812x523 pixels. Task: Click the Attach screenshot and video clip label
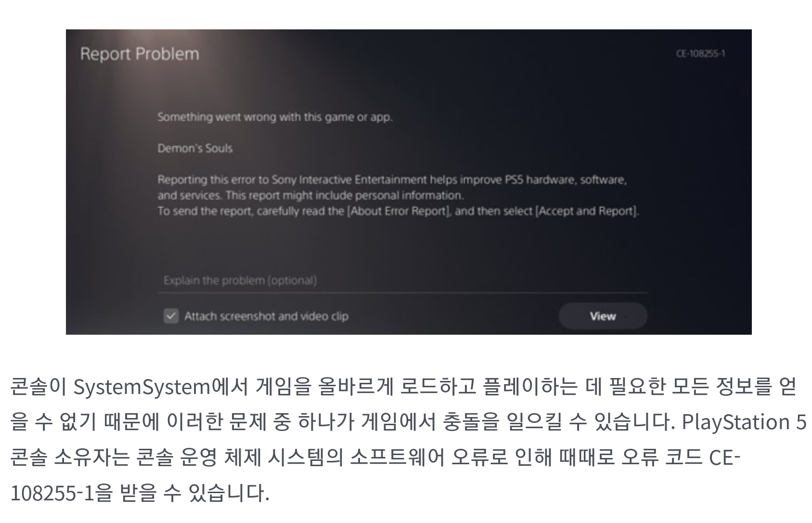(x=266, y=316)
